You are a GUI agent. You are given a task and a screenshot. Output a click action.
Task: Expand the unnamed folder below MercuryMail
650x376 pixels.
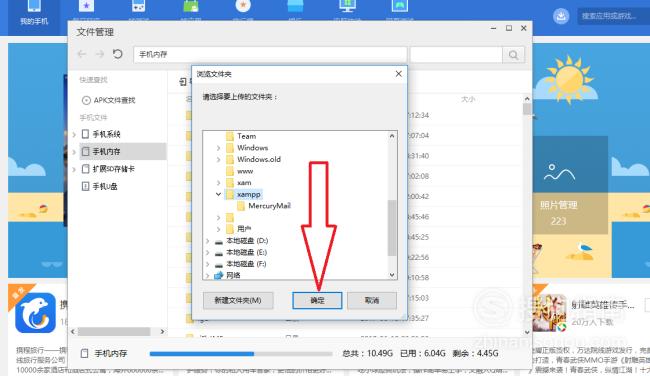(218, 217)
